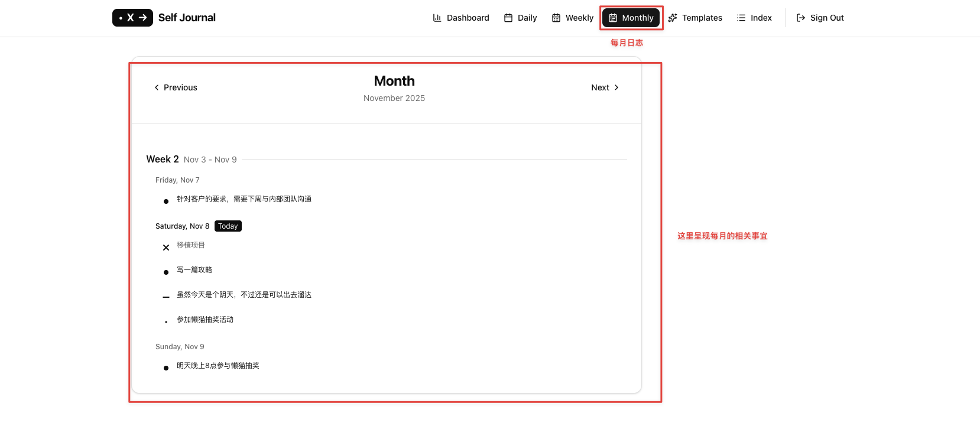Click the Index list icon
Viewport: 980px width, 439px height.
(x=741, y=18)
